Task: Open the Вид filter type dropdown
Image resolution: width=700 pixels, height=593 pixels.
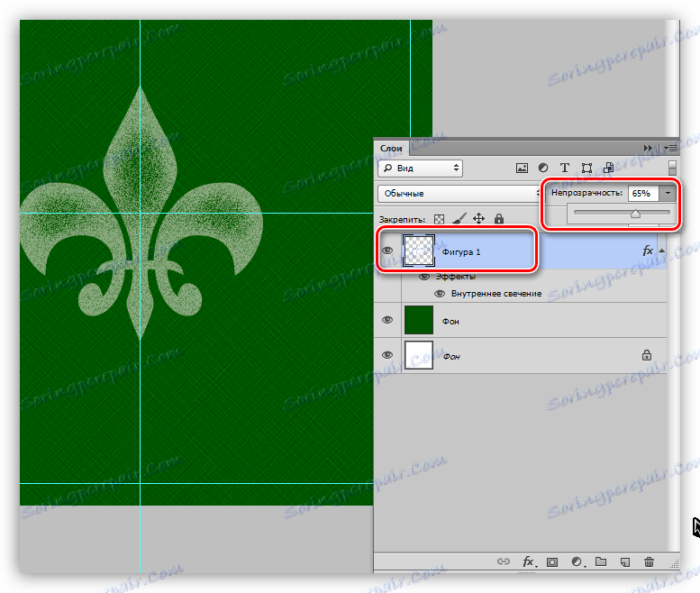Action: pyautogui.click(x=420, y=168)
